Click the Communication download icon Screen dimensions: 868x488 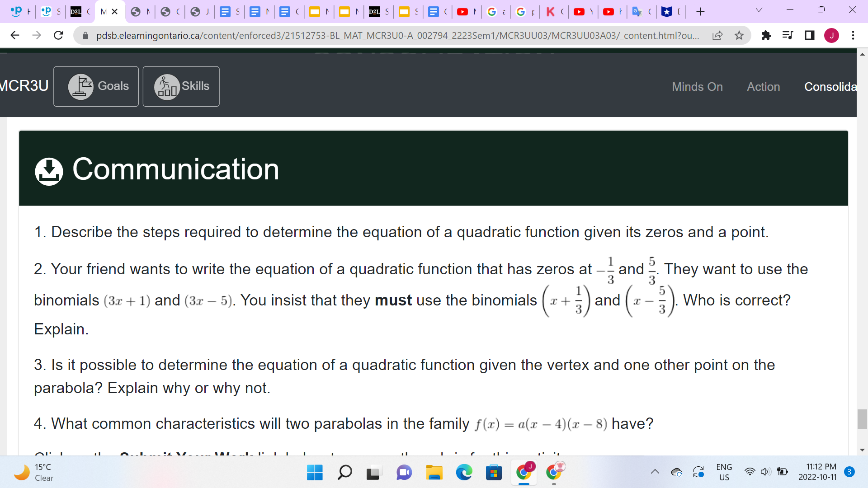pyautogui.click(x=49, y=171)
